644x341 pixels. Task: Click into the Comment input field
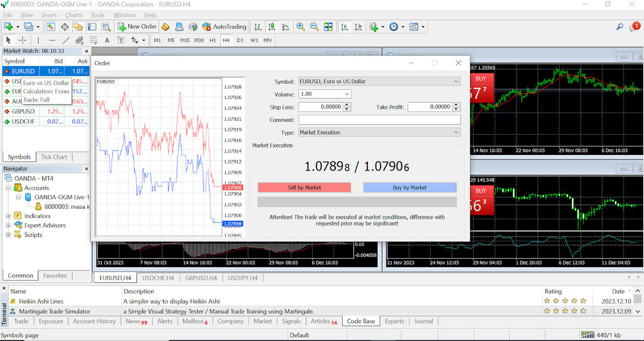coord(379,120)
